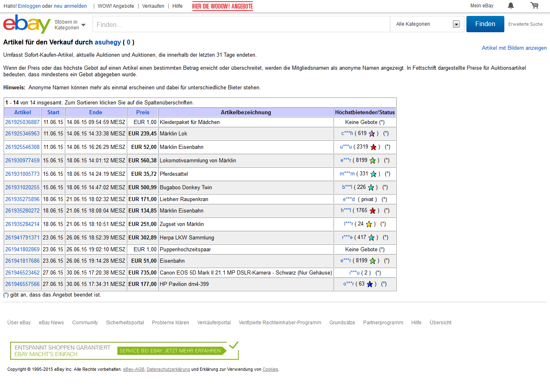550x392 pixels.
Task: Open item number 261925036887
Action: coord(22,122)
